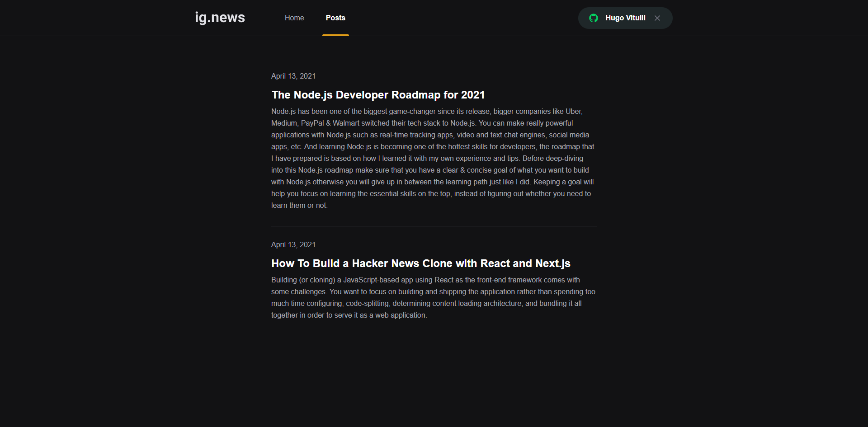Select the Posts navigation tab
Viewport: 868px width, 427px height.
point(335,18)
